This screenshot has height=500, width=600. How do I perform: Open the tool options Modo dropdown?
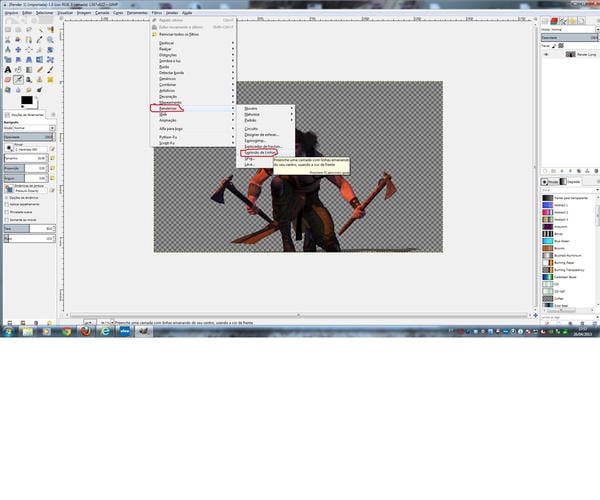click(29, 128)
